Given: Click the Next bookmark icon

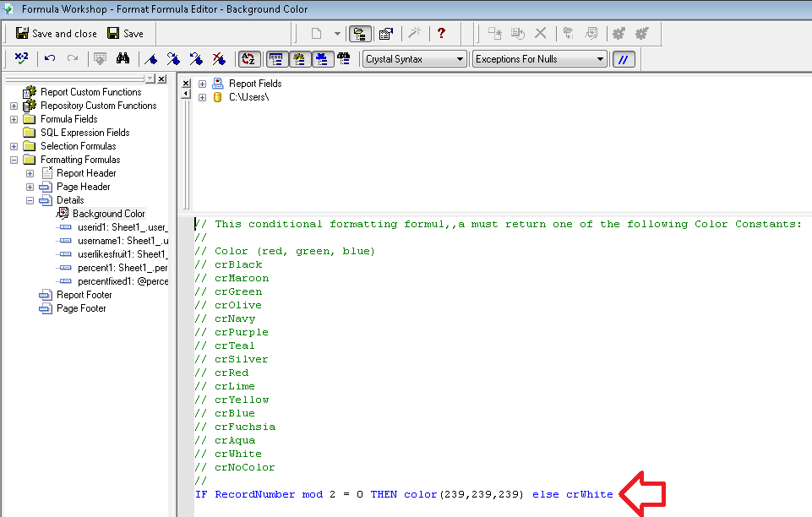Looking at the screenshot, I should [173, 59].
